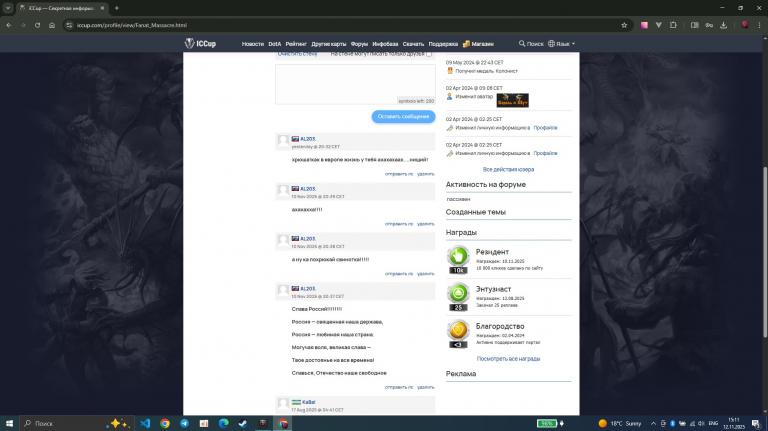This screenshot has height=431, width=768.
Task: Click the Энтузиаст 25 award icon
Action: click(x=458, y=297)
